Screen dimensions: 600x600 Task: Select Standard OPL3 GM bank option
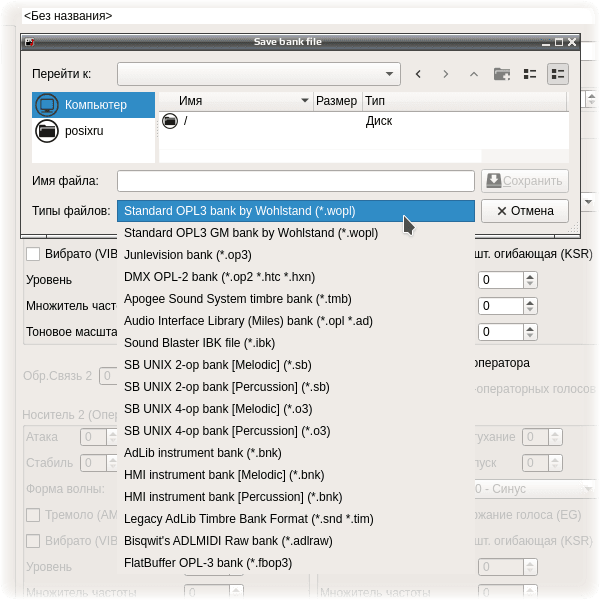296,233
